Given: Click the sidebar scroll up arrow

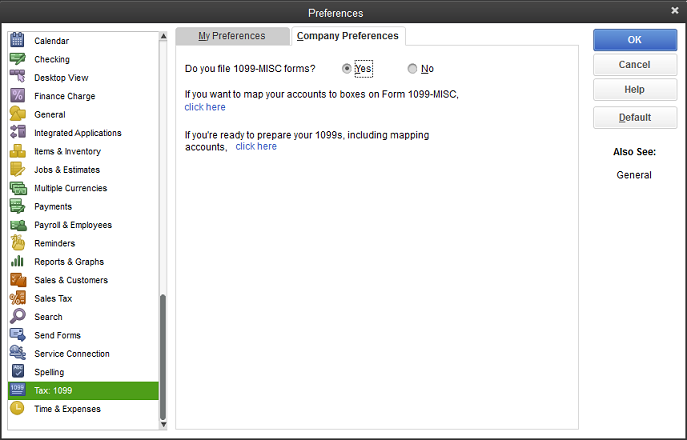Looking at the screenshot, I should (x=163, y=36).
